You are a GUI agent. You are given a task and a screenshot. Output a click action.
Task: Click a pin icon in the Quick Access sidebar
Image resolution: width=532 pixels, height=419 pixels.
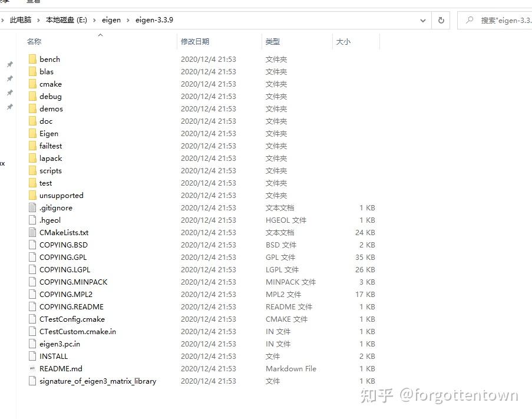(x=9, y=64)
